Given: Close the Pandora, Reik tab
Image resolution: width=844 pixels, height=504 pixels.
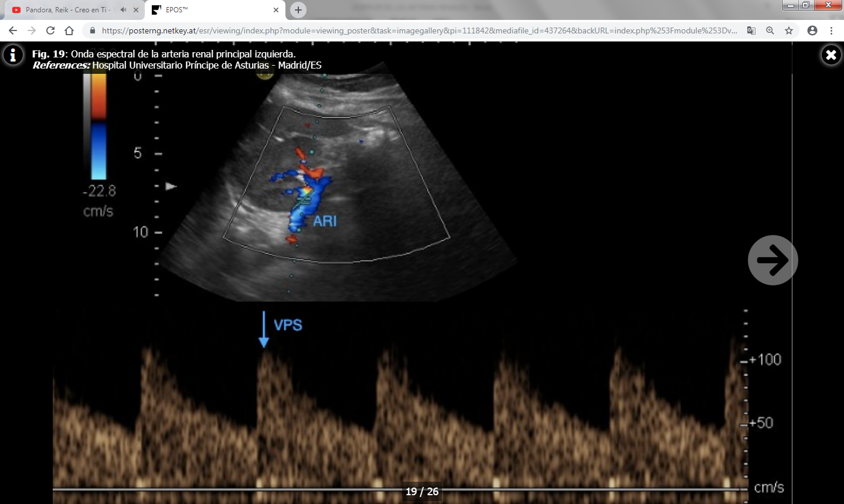Looking at the screenshot, I should (x=136, y=10).
